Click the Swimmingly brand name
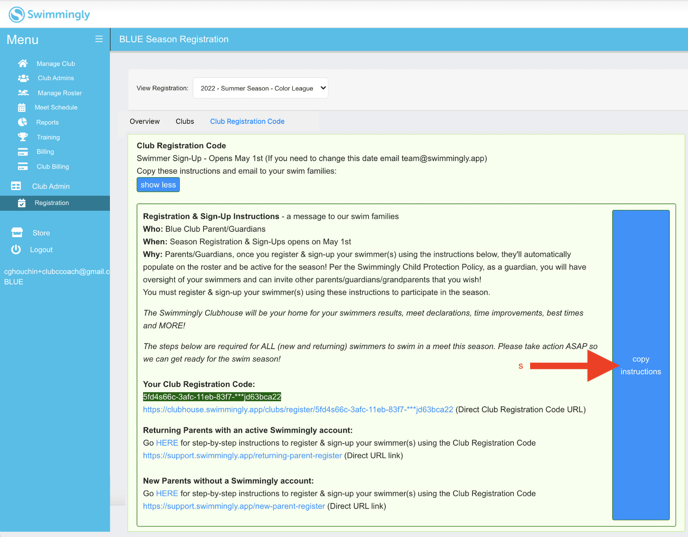The image size is (688, 537). tap(59, 14)
